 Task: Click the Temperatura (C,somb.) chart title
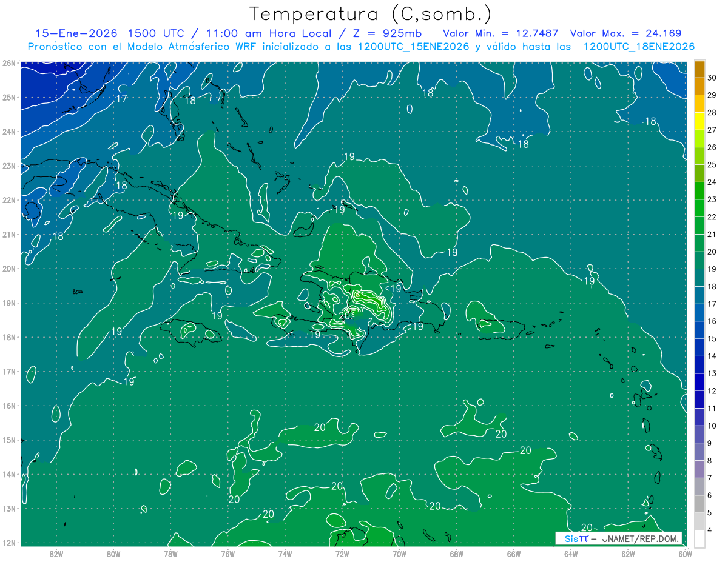click(x=370, y=13)
